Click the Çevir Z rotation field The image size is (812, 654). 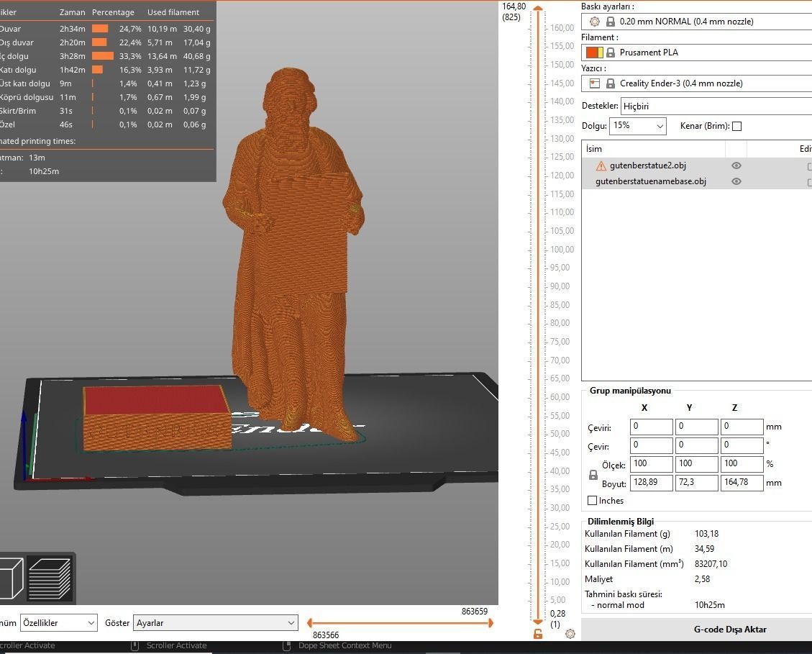point(742,445)
